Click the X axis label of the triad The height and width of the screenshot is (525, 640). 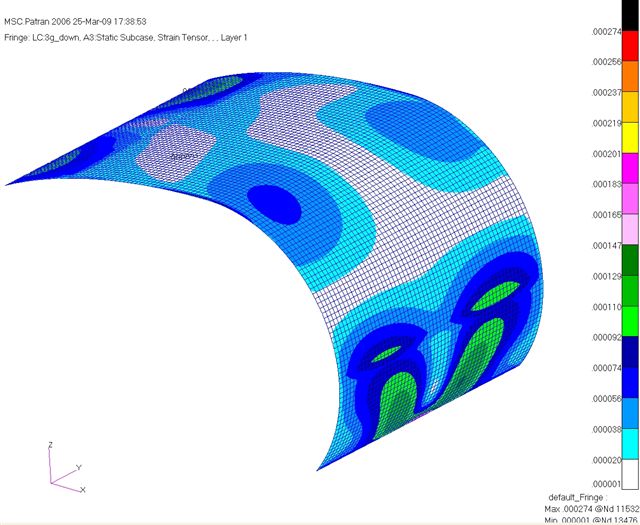(x=83, y=489)
